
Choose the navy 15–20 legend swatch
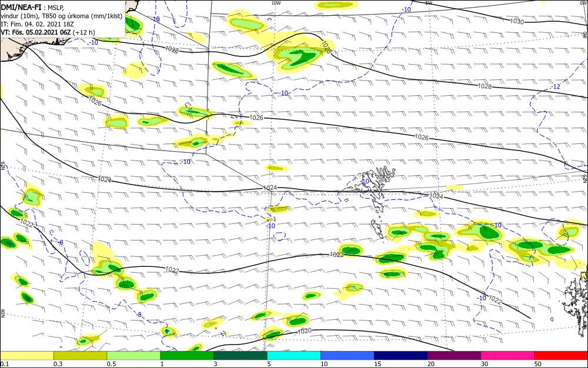click(401, 355)
